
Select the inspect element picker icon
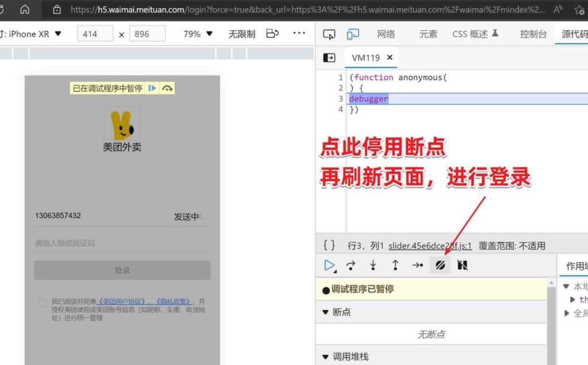[x=329, y=34]
